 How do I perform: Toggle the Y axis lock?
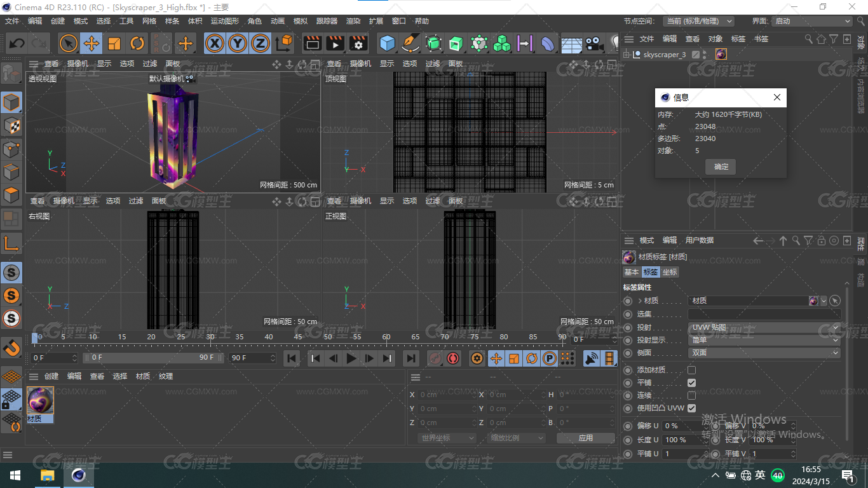238,43
